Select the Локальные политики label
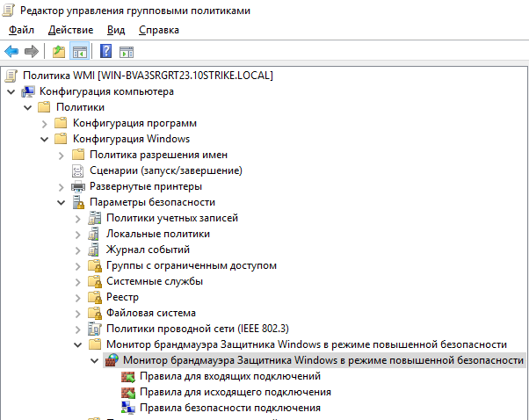 coord(158,234)
